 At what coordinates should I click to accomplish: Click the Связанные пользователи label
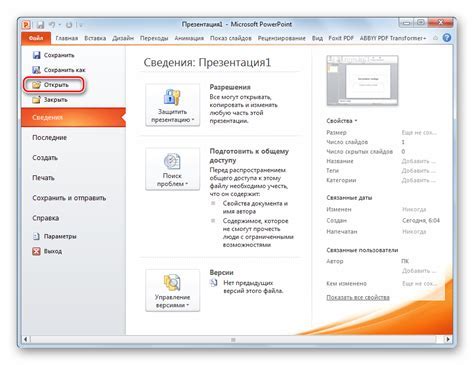coord(362,250)
